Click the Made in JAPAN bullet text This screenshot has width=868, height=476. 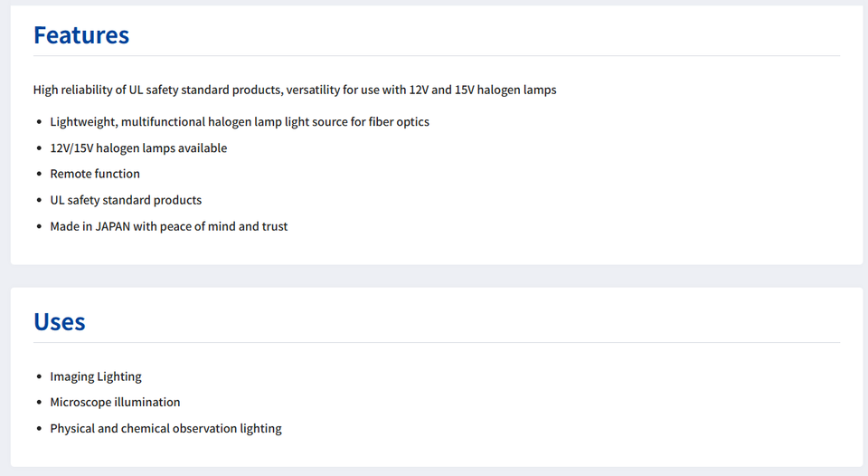(169, 226)
